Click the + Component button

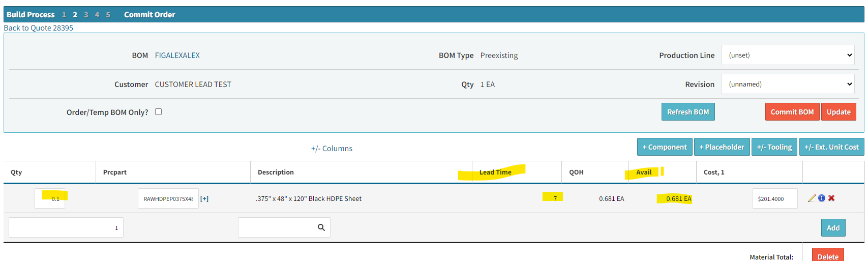tap(664, 147)
